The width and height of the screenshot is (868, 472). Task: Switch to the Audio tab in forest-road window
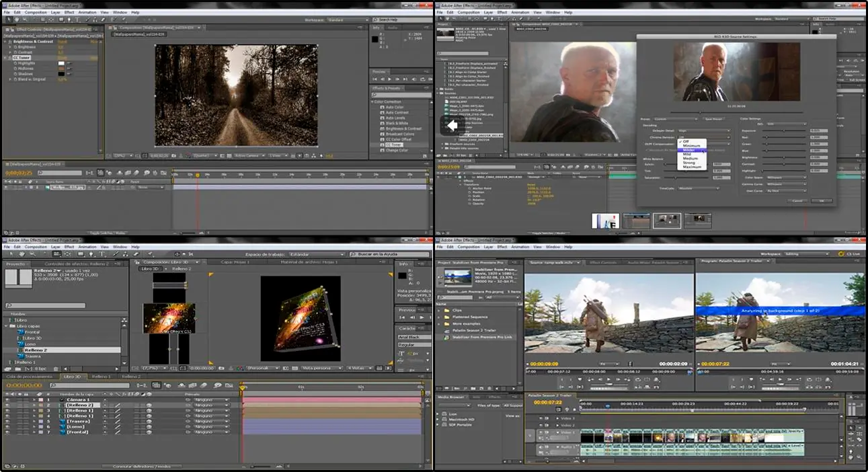(393, 28)
